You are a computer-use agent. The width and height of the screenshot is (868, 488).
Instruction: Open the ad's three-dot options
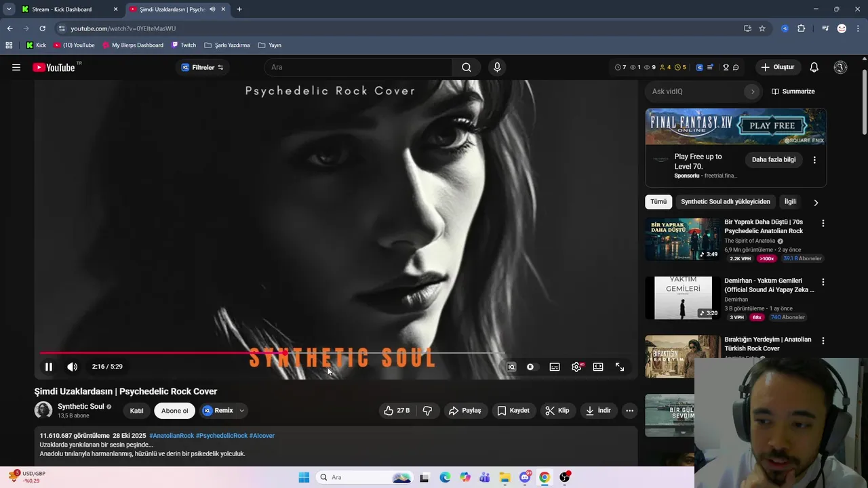(814, 160)
